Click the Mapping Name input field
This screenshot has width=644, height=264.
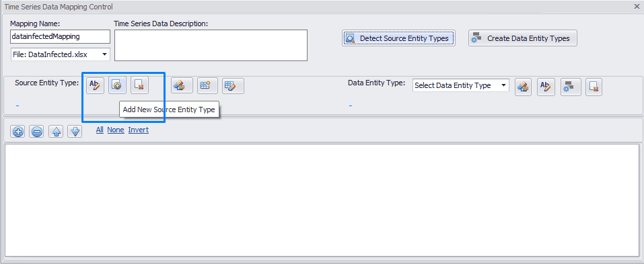pyautogui.click(x=61, y=36)
